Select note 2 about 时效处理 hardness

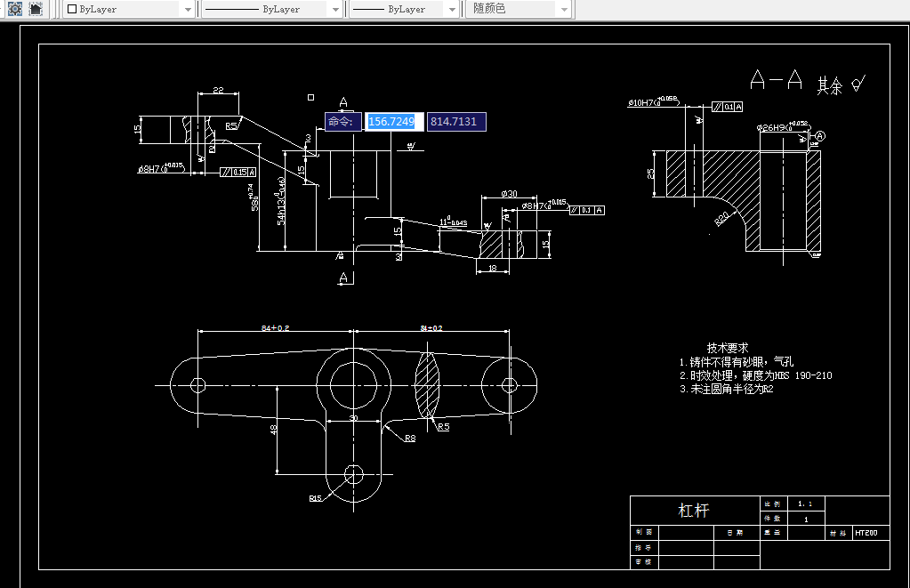(755, 375)
